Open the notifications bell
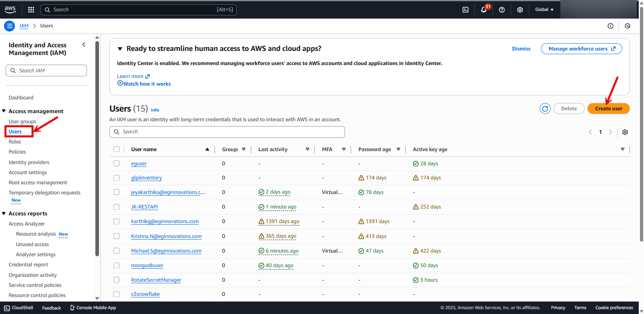 (x=484, y=10)
